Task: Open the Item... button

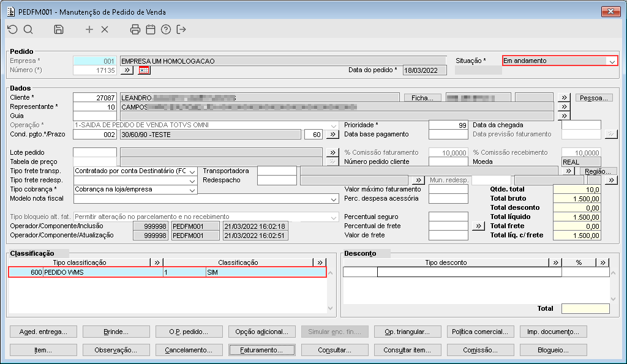Action: point(43,350)
